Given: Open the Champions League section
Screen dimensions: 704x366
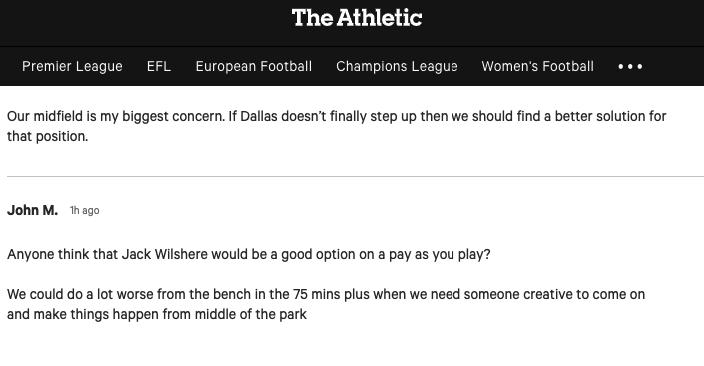Looking at the screenshot, I should (396, 66).
